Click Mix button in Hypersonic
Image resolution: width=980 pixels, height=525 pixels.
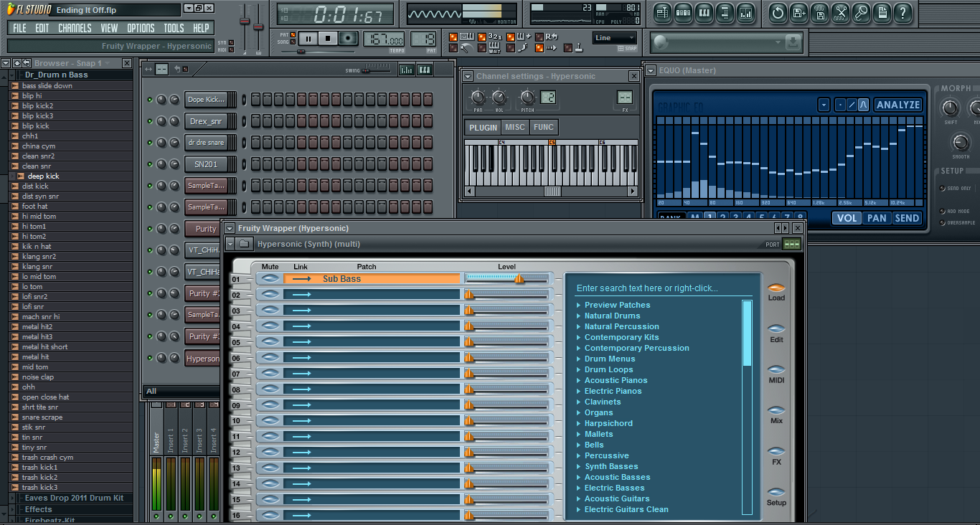(x=776, y=415)
